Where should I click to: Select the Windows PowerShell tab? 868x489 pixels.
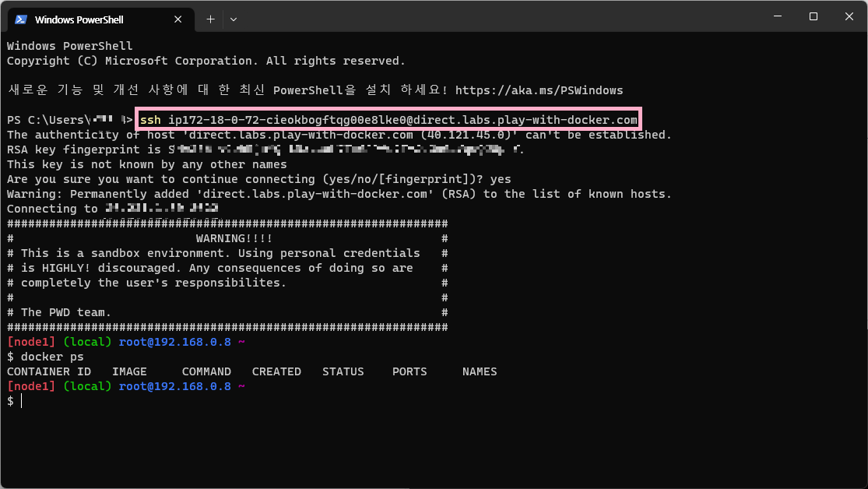pos(100,19)
